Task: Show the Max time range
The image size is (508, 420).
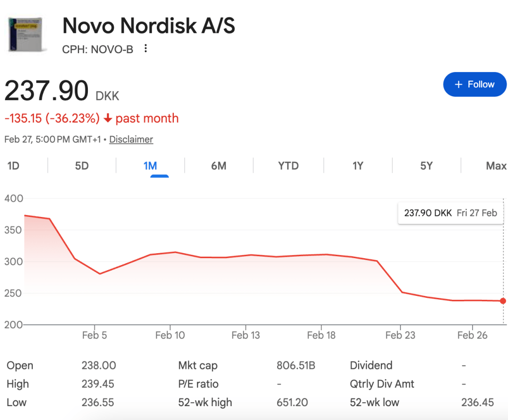Action: [x=496, y=166]
